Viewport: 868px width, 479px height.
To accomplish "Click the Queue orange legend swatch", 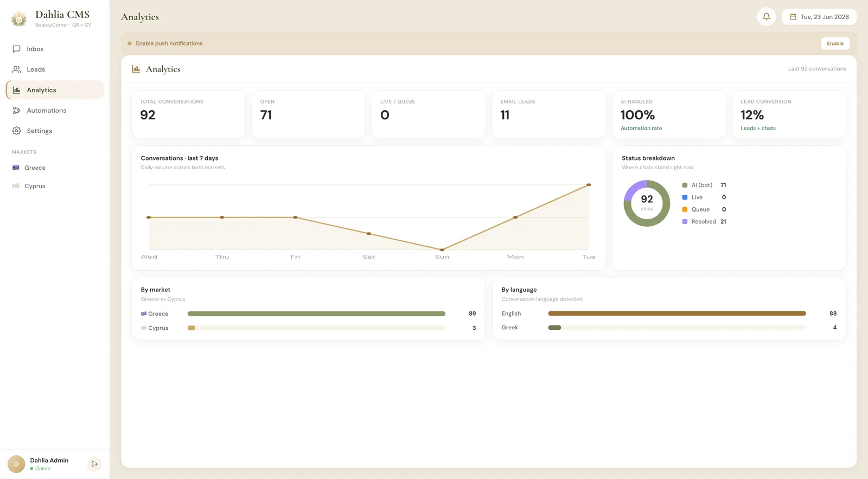I will point(685,209).
